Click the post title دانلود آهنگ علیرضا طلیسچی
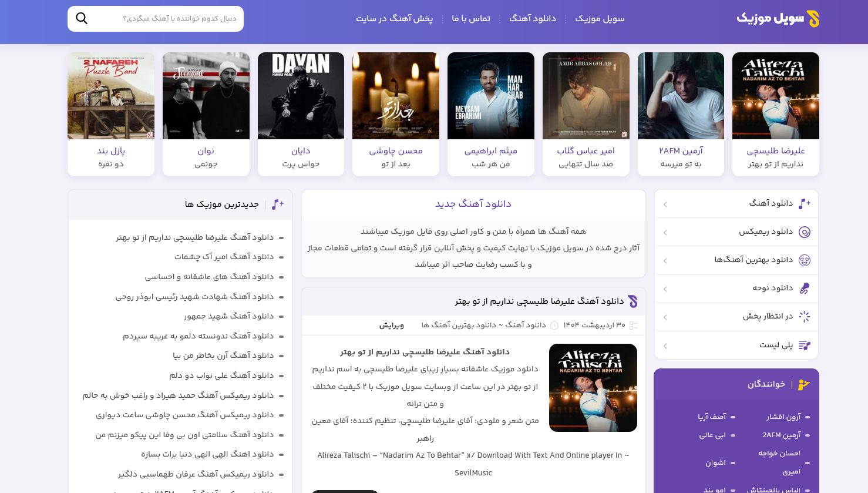868x493 pixels. (x=539, y=301)
